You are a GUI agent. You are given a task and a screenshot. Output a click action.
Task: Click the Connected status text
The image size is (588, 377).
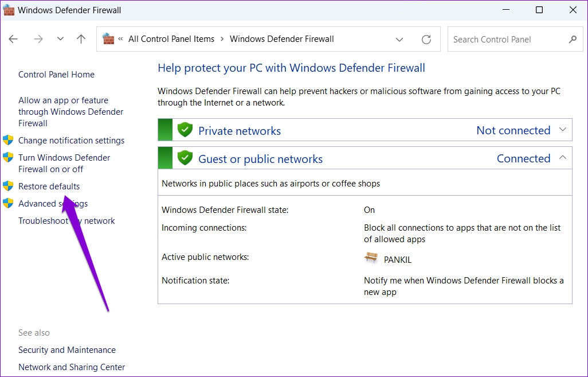coord(523,158)
